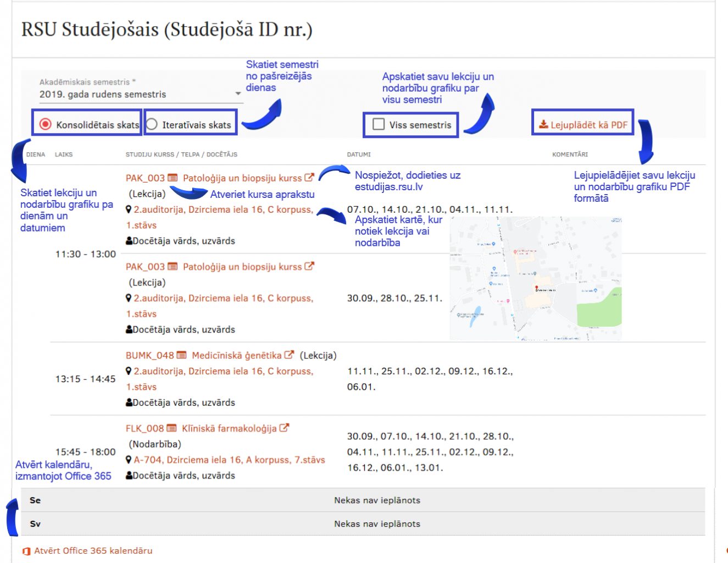The image size is (728, 563).
Task: Click the download icon beside Lejuplādēt kā PDF
Action: tap(543, 125)
